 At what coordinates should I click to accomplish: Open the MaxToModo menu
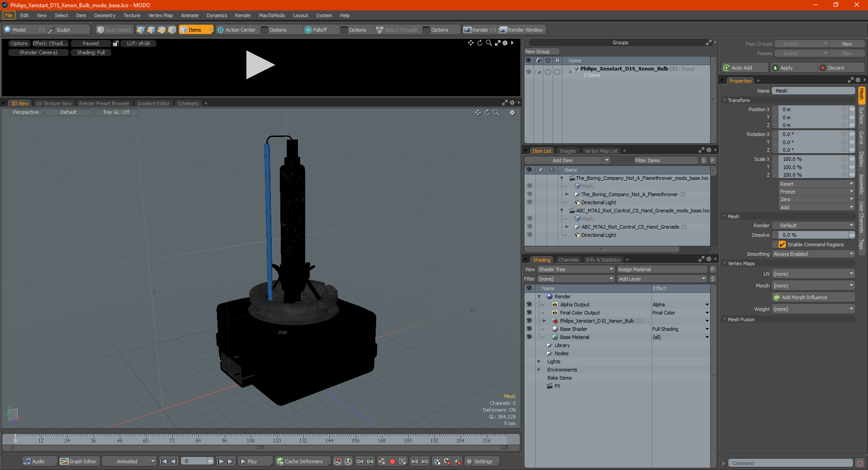click(x=272, y=15)
